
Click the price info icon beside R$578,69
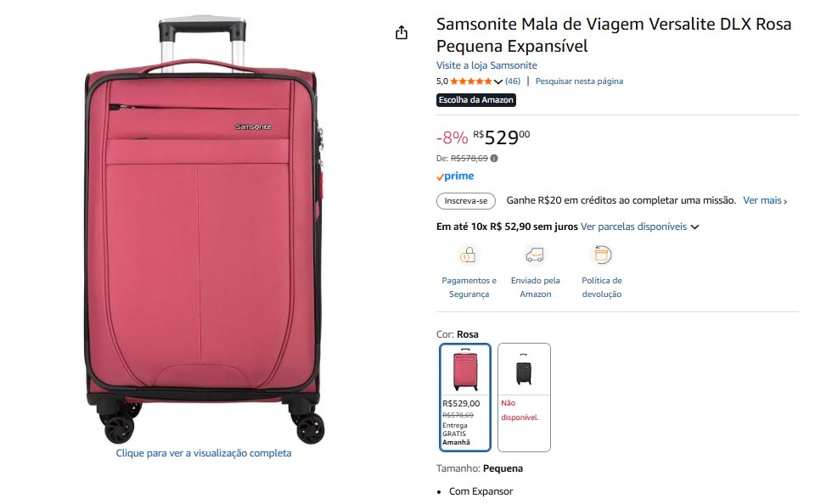pos(494,158)
